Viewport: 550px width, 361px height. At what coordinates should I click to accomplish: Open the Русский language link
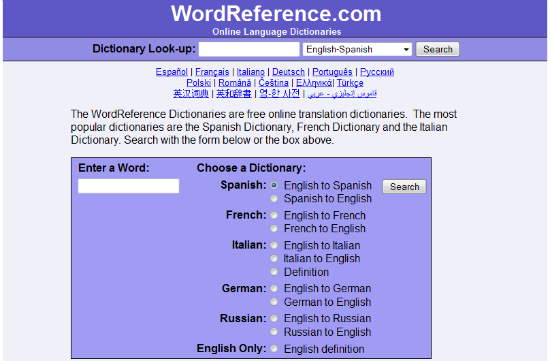pos(377,72)
